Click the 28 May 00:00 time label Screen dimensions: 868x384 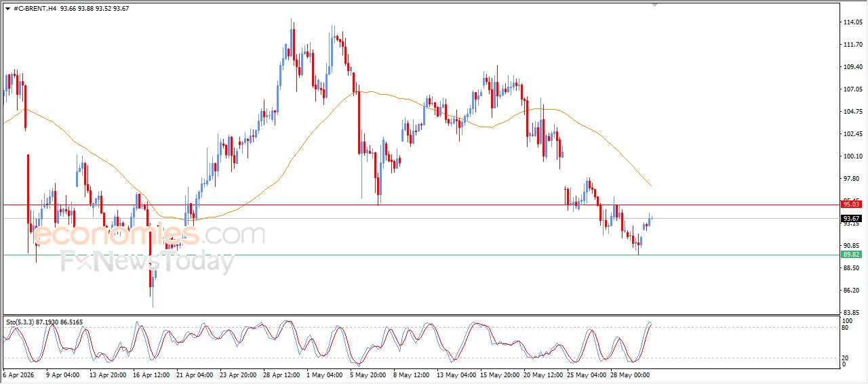(x=629, y=374)
